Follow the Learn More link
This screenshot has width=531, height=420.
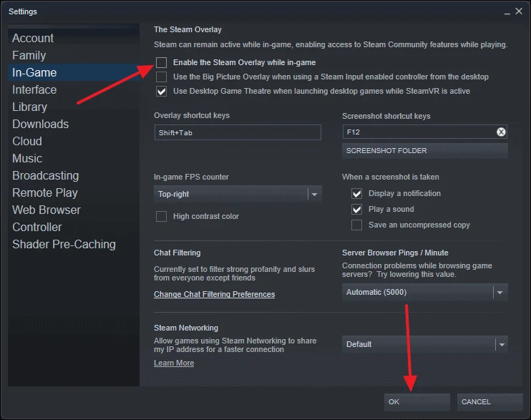pos(174,363)
